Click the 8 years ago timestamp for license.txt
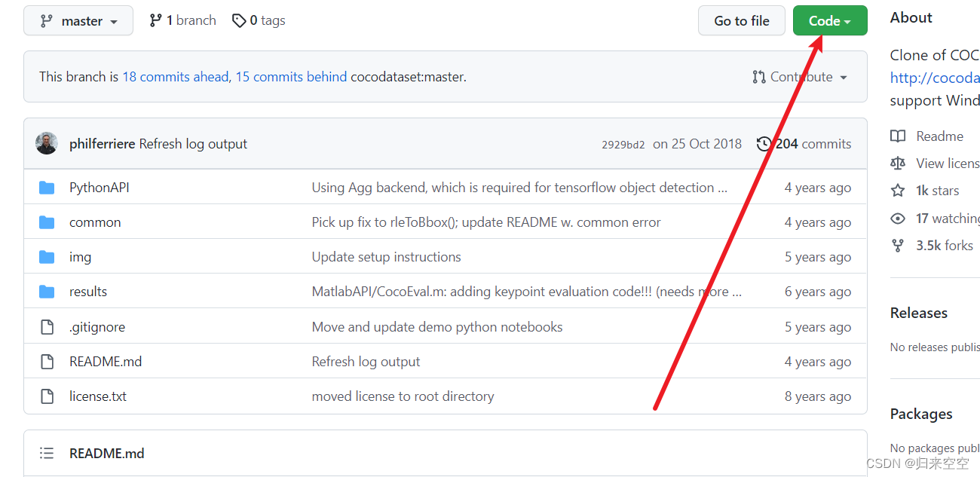 (x=818, y=396)
